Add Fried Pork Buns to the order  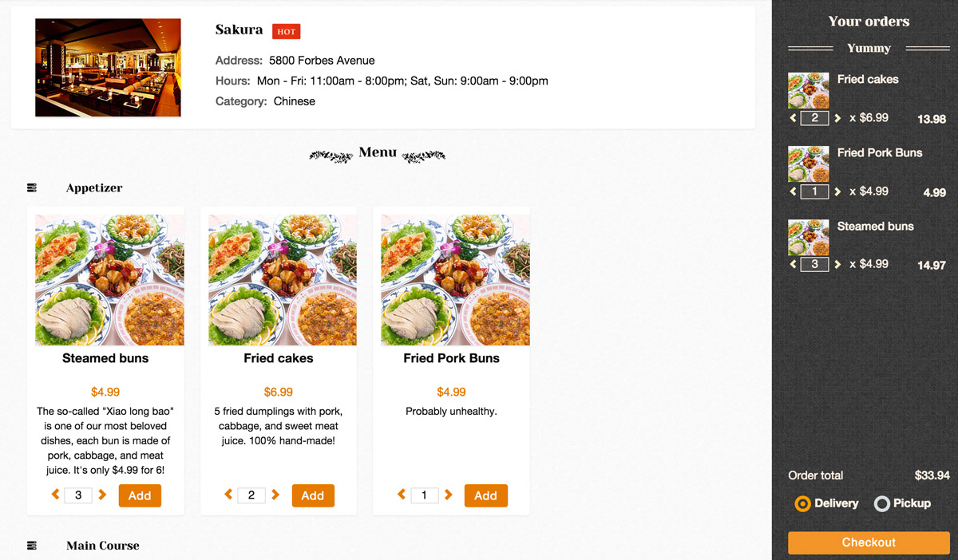pos(485,495)
